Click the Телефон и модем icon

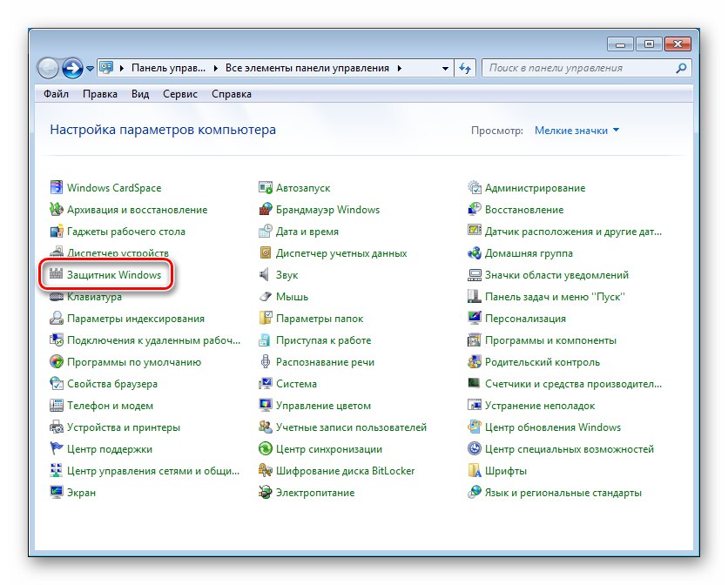pos(57,406)
